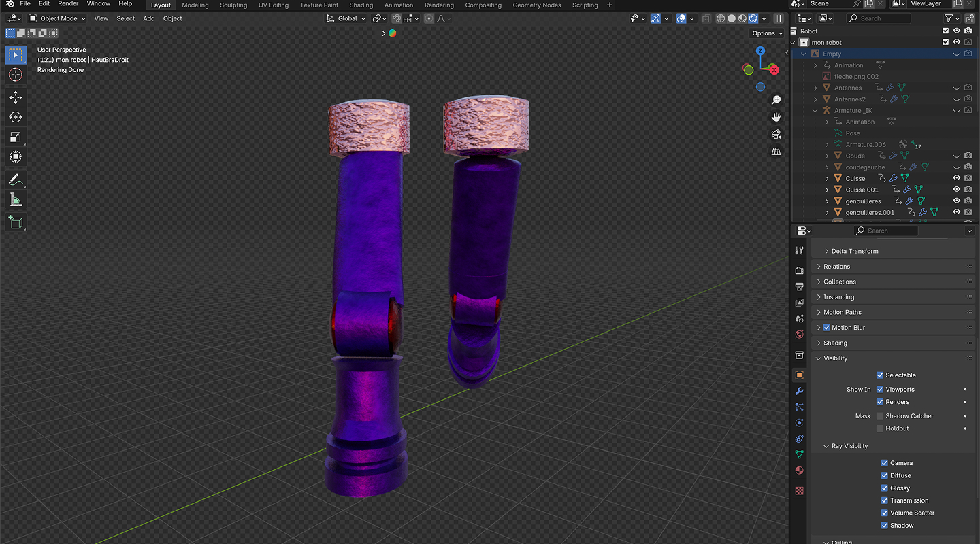Screen dimensions: 980x544
Task: Enable the Shadow Catcher mask checkbox
Action: (880, 416)
